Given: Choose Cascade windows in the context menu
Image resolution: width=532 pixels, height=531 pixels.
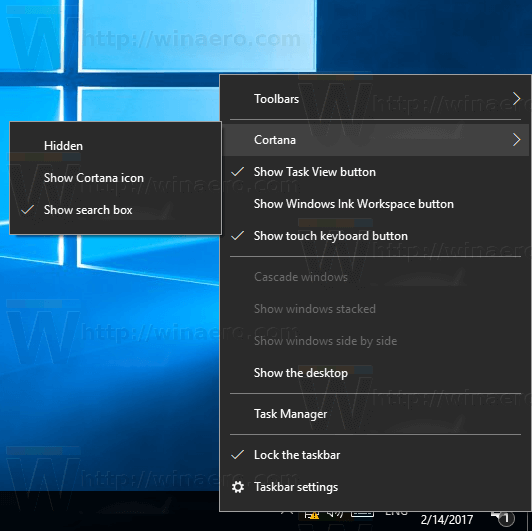Looking at the screenshot, I should pyautogui.click(x=375, y=277).
